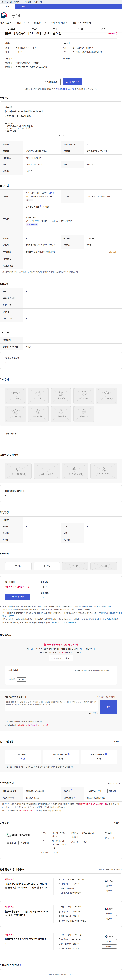Click heart icon on 관심정보 등록
The height and width of the screenshot is (980, 122).
pyautogui.click(x=44, y=82)
